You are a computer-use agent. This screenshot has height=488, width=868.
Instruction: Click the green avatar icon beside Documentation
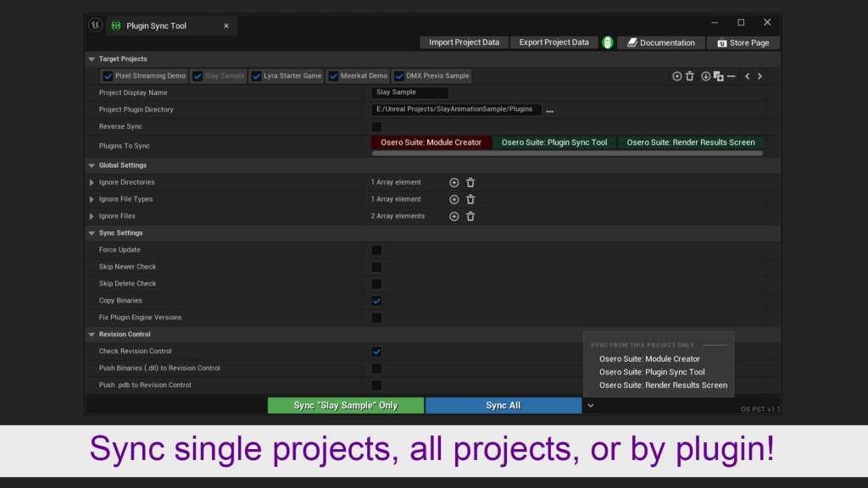point(607,42)
